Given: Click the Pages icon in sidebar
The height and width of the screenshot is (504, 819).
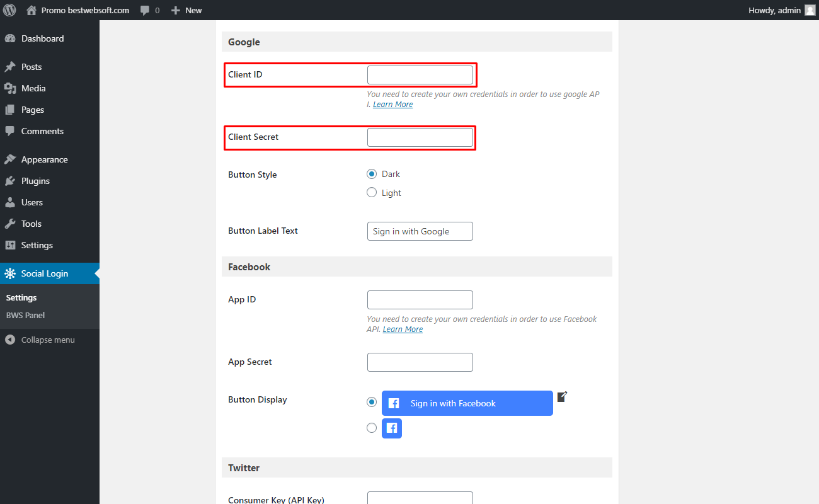Looking at the screenshot, I should (x=10, y=110).
